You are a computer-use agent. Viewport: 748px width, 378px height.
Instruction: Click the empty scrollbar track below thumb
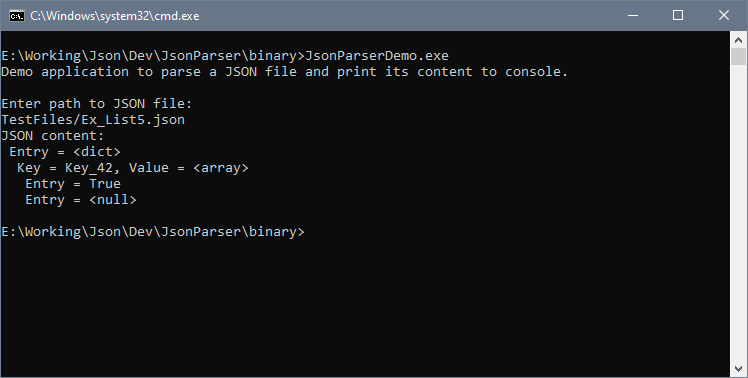[738, 212]
